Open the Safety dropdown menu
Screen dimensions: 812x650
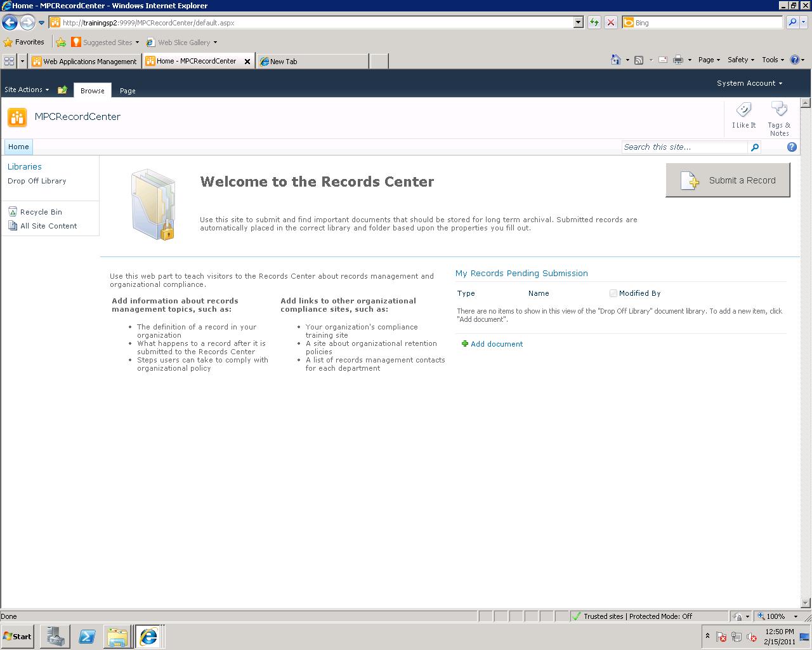(740, 59)
